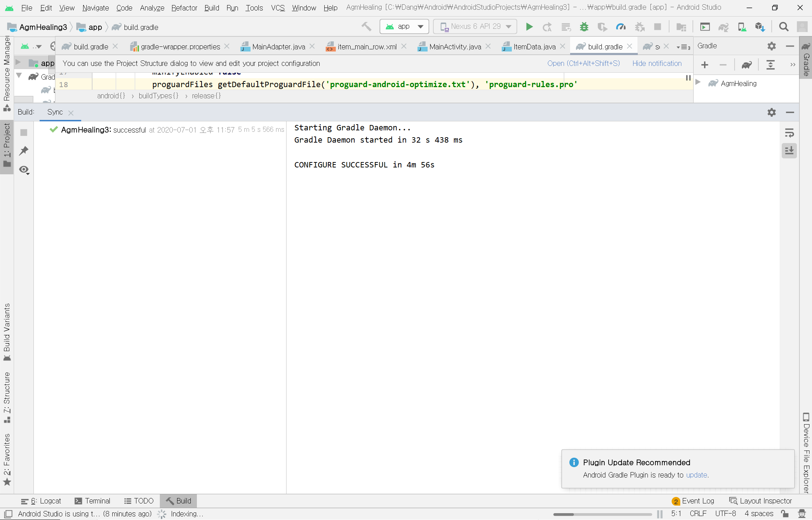Screen dimensions: 812x520
Task: Open the Analyze menu
Action: 152,8
